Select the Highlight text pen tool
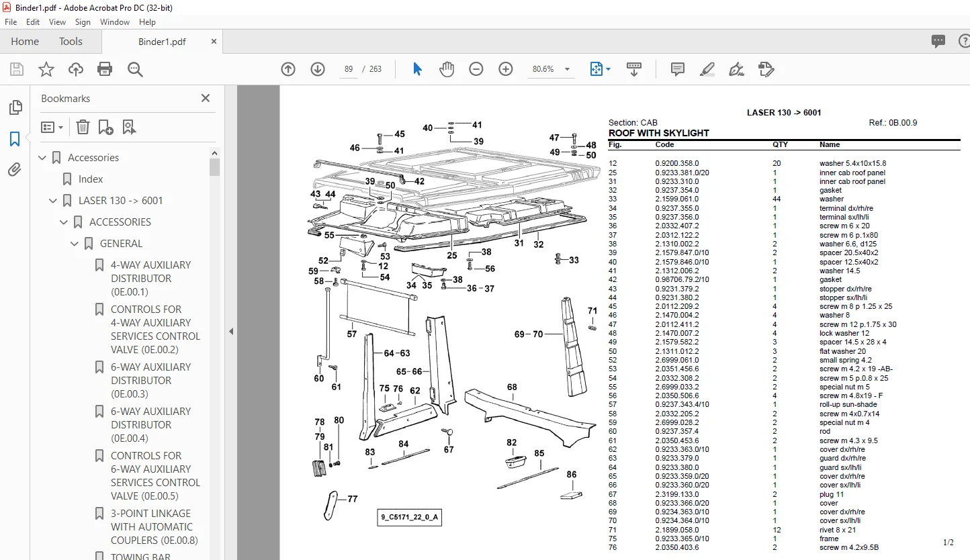Viewport: 970px width, 560px height. click(x=707, y=69)
